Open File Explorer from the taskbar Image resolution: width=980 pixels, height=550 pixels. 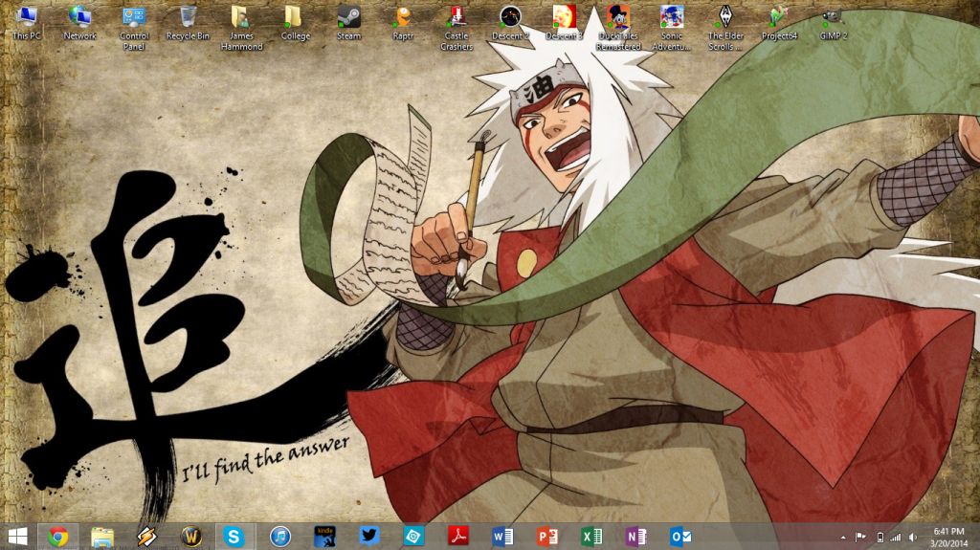101,537
